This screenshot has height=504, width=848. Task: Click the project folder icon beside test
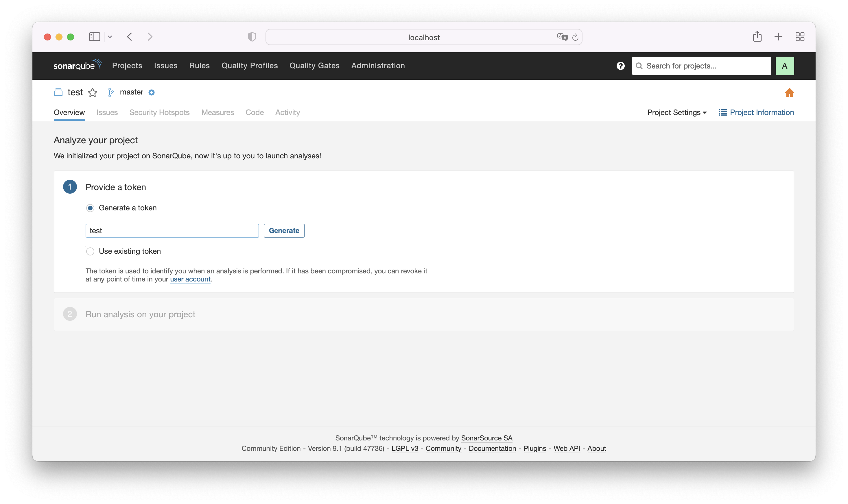click(58, 92)
